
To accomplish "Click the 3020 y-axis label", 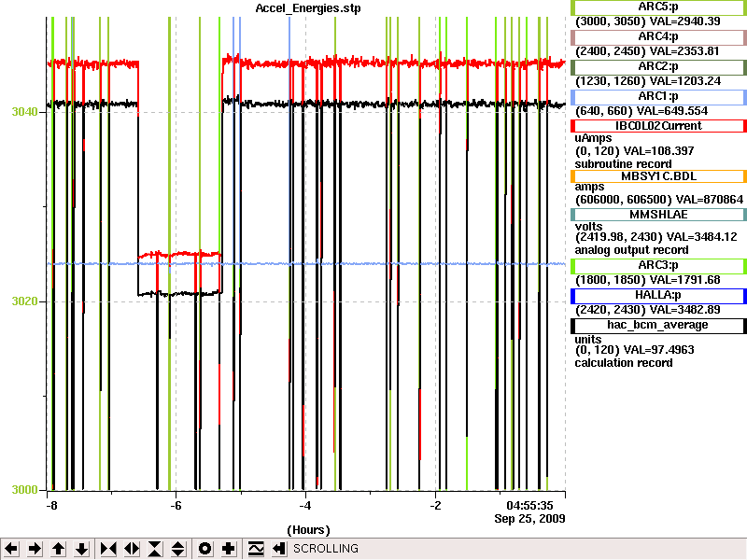I will [x=25, y=301].
